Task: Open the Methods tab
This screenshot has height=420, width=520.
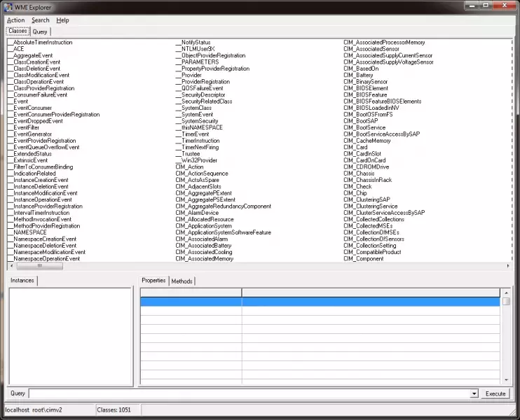Action: click(182, 281)
